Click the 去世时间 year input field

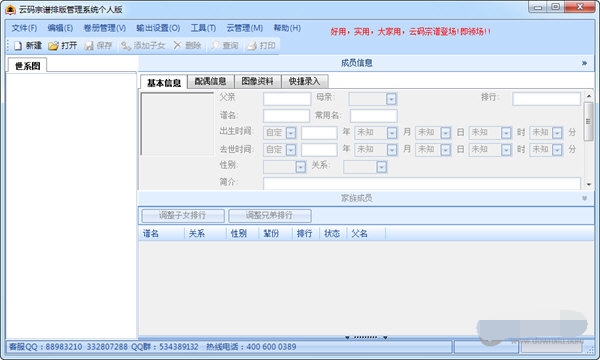click(319, 150)
